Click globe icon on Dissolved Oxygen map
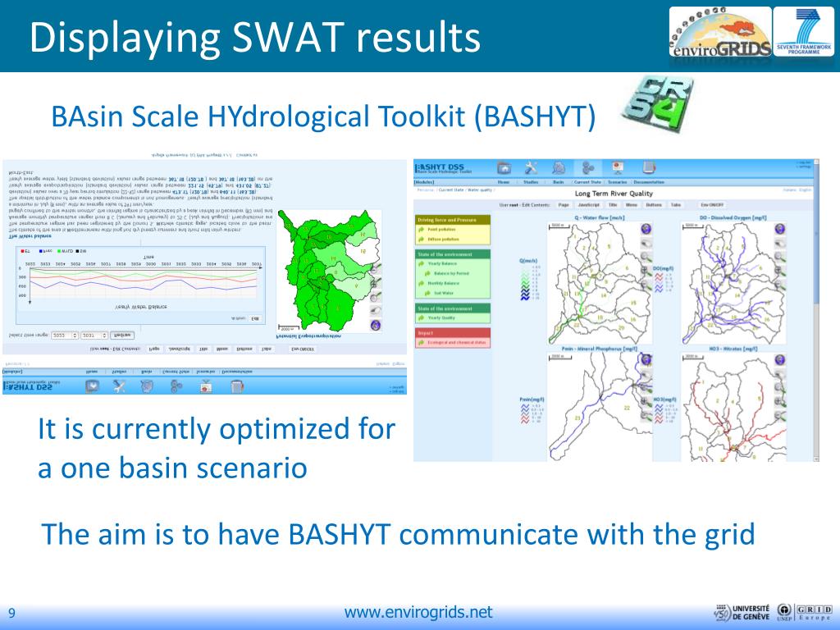 point(780,229)
